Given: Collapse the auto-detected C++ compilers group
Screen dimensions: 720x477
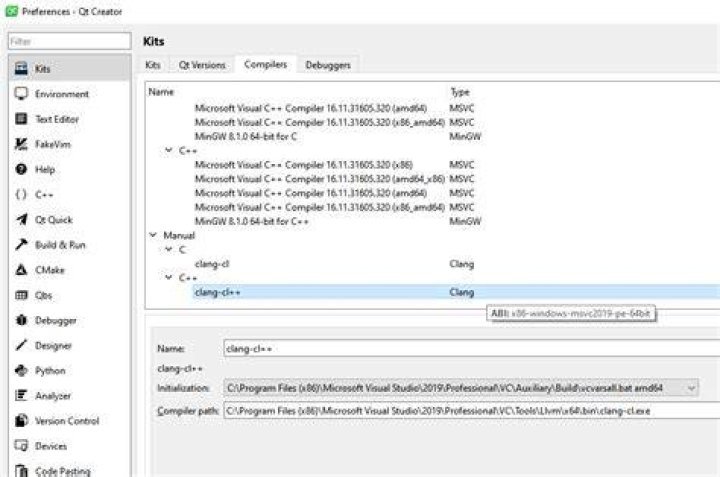Looking at the screenshot, I should pos(169,150).
